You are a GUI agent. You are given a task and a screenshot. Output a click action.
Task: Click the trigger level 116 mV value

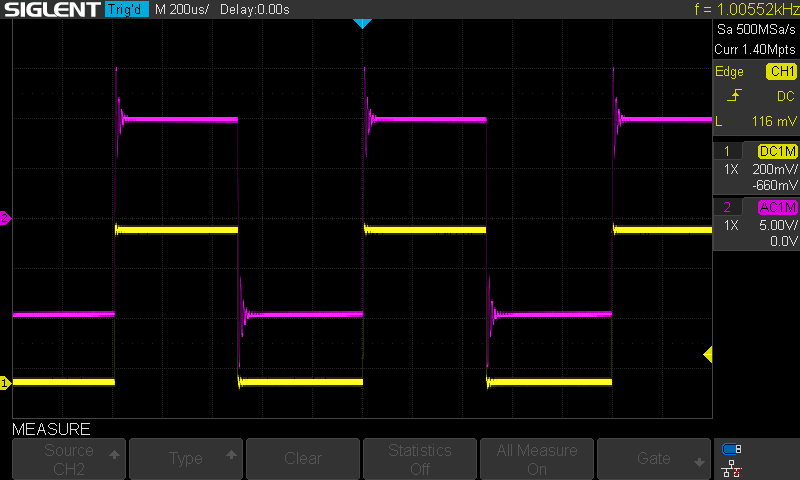pyautogui.click(x=773, y=121)
